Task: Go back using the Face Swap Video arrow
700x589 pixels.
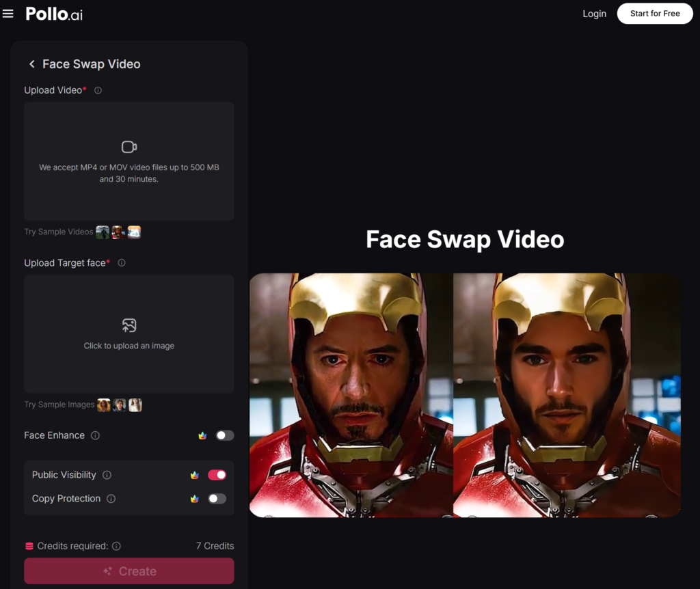Action: point(31,64)
